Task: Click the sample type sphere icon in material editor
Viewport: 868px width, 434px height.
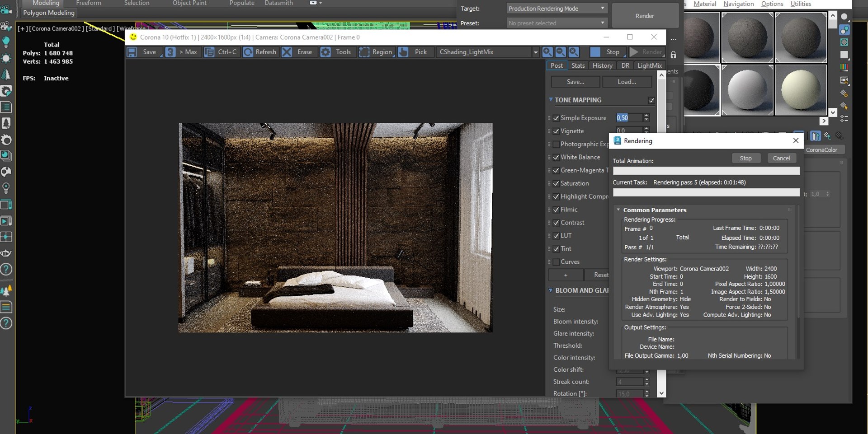Action: pyautogui.click(x=844, y=17)
